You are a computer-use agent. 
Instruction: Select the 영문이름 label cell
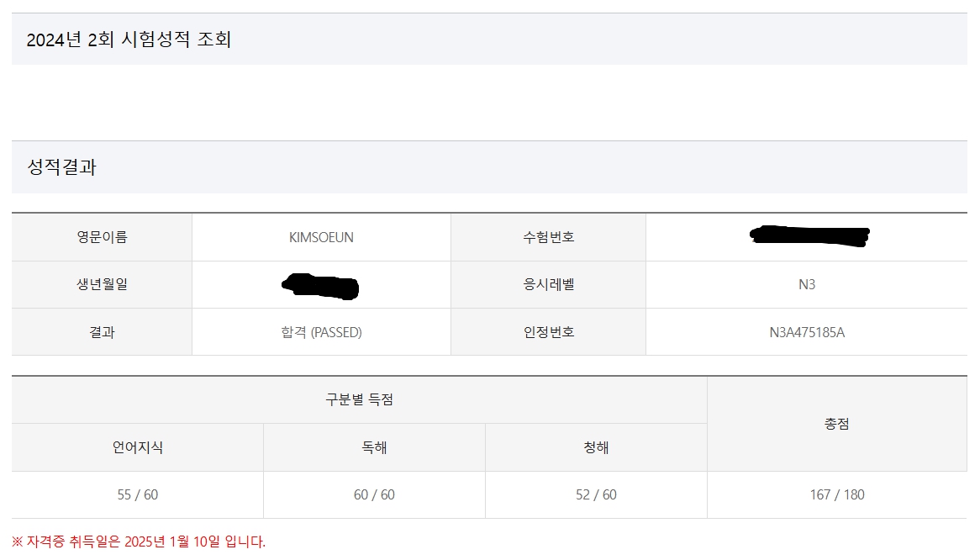pos(102,237)
